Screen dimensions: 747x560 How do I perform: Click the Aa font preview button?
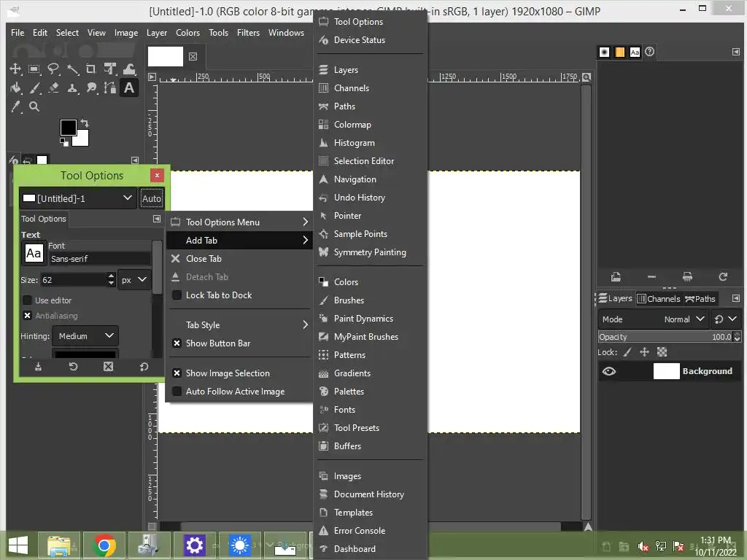click(x=34, y=253)
